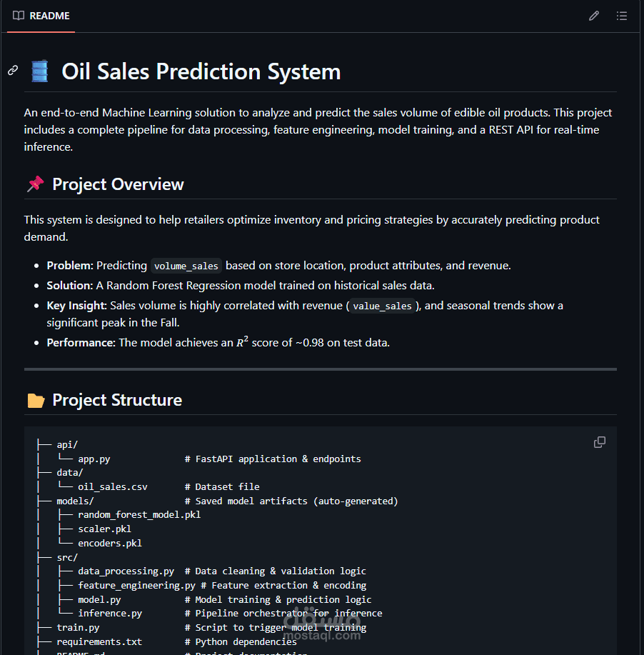Click the pushpin emoji by Project Overview
Screen dimensions: 644x655
(x=35, y=184)
